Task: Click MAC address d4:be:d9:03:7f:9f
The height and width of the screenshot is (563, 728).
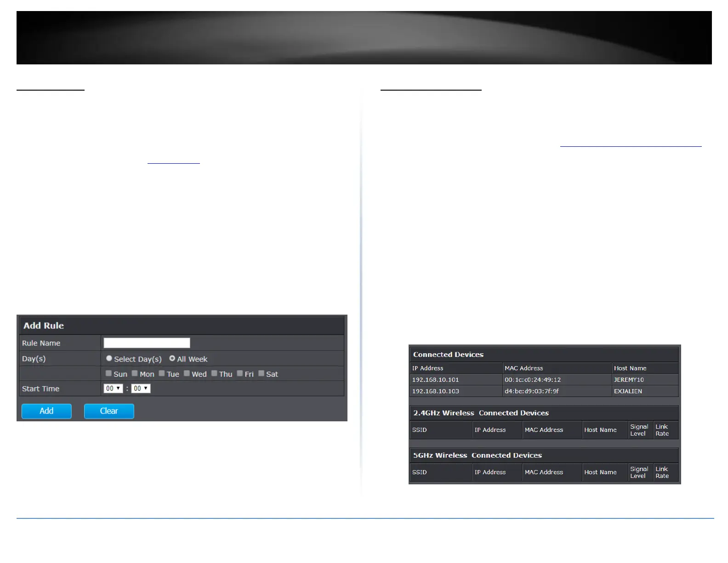Action: [532, 391]
